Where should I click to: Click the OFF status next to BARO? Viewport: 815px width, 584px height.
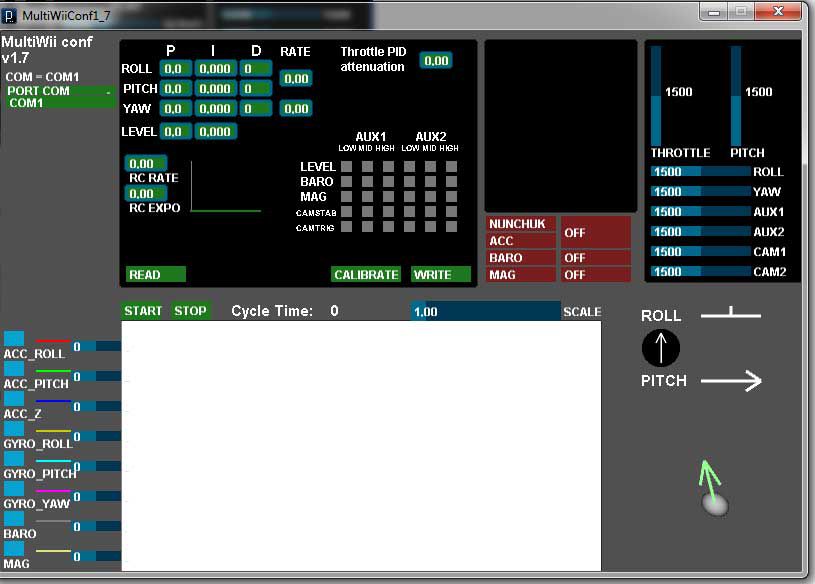(x=596, y=258)
